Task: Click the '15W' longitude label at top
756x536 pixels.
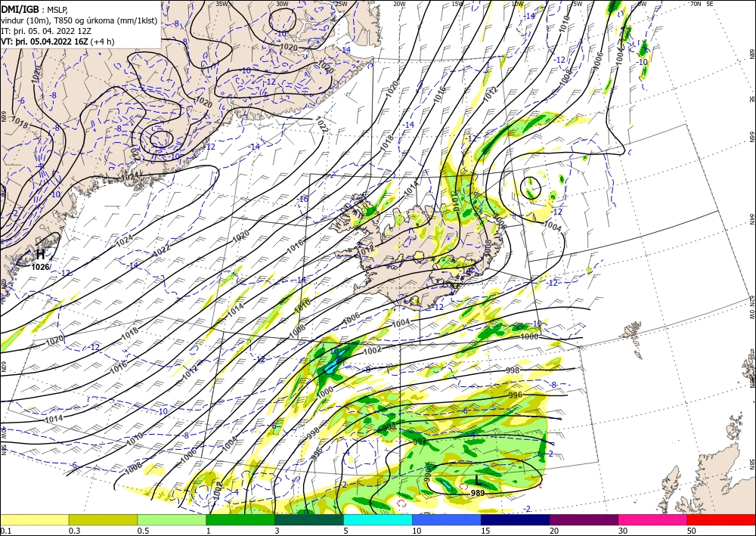Action: [457, 3]
